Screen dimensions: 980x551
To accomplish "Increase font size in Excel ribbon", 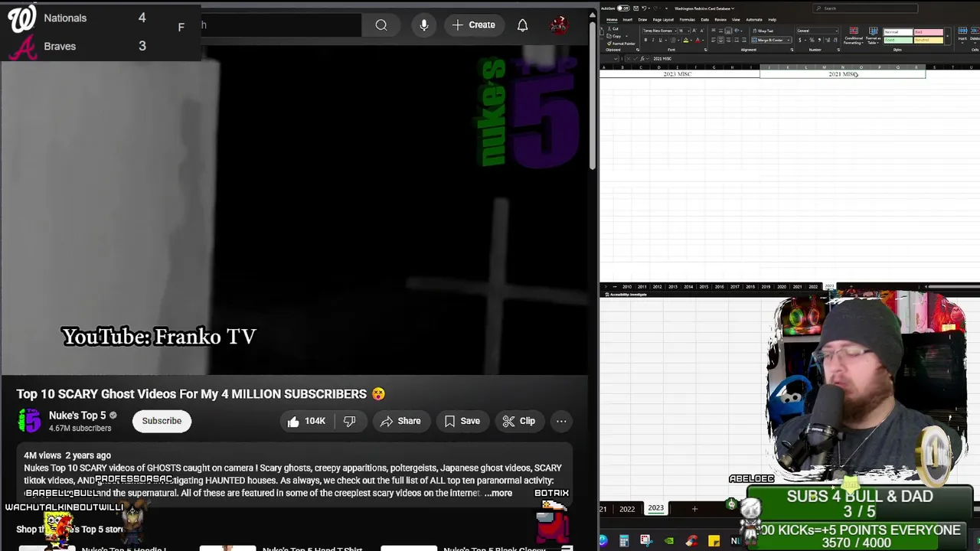I will point(694,31).
